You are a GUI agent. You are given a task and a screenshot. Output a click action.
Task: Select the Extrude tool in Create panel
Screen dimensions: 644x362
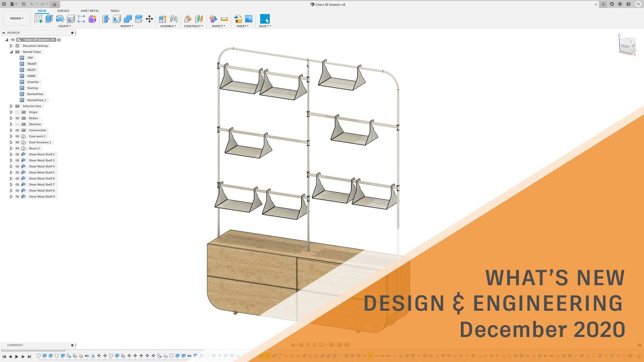coord(49,19)
